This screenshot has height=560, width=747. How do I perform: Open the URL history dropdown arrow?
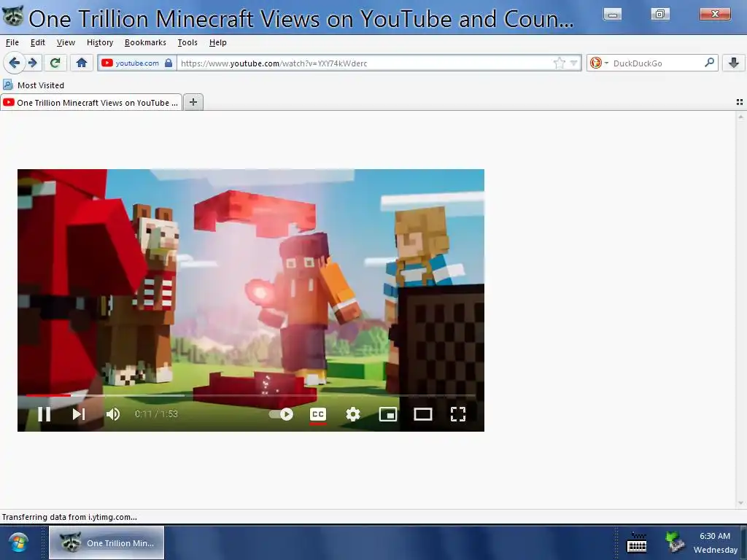click(x=573, y=63)
